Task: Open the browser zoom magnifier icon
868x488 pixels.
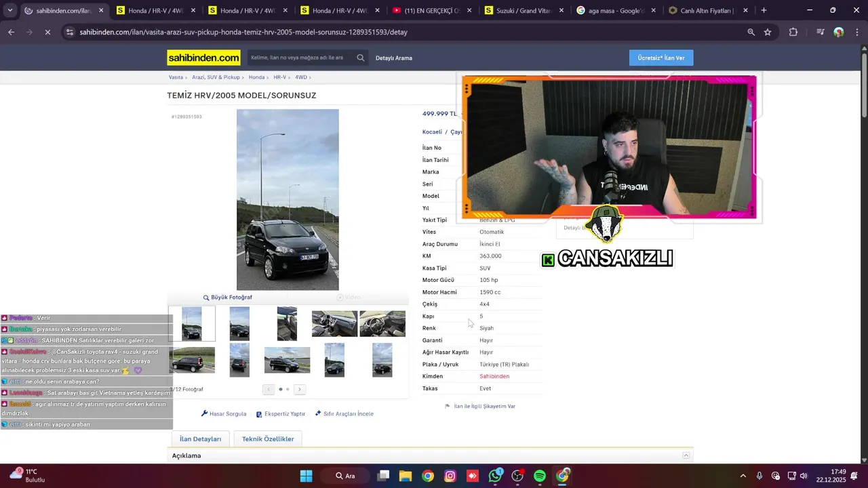Action: (751, 32)
